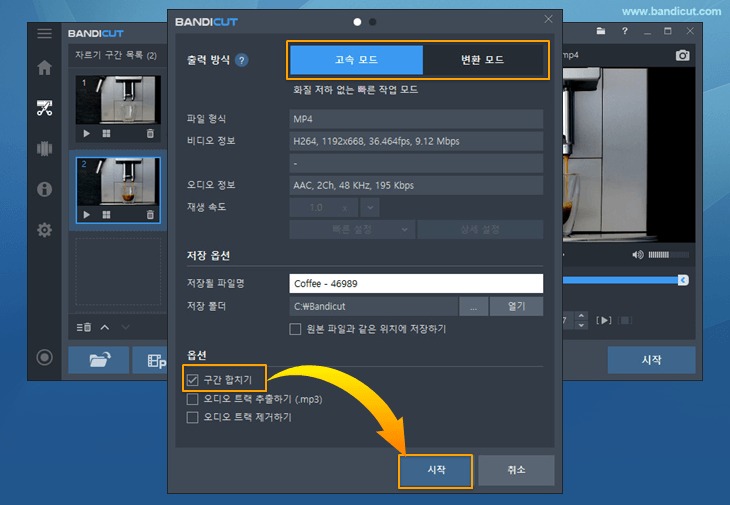The image size is (730, 505).
Task: Decrease time value stepper down arrow
Action: [x=581, y=325]
